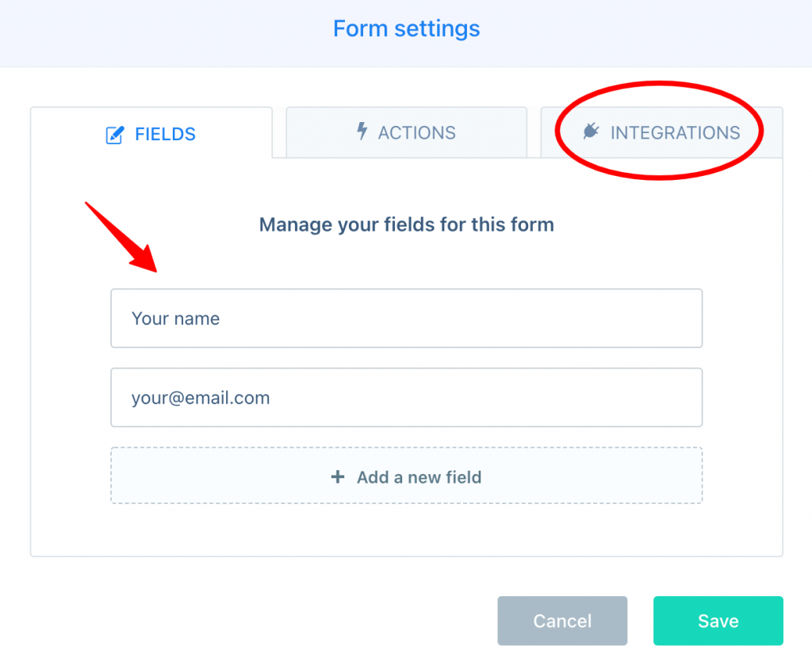Click the red arrow annotation
This screenshot has height=665, width=812.
tap(122, 238)
